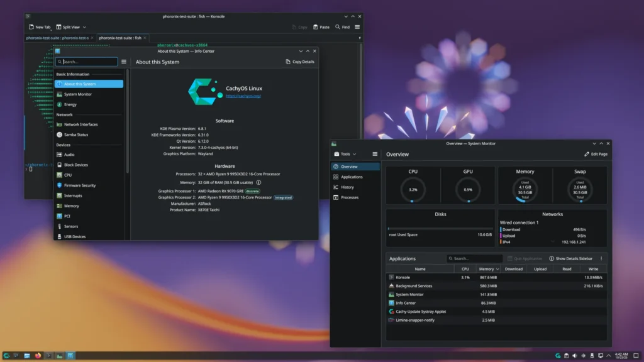This screenshot has height=362, width=644.
Task: Close the phoronix-test-suite : fish tab
Action: [145, 38]
